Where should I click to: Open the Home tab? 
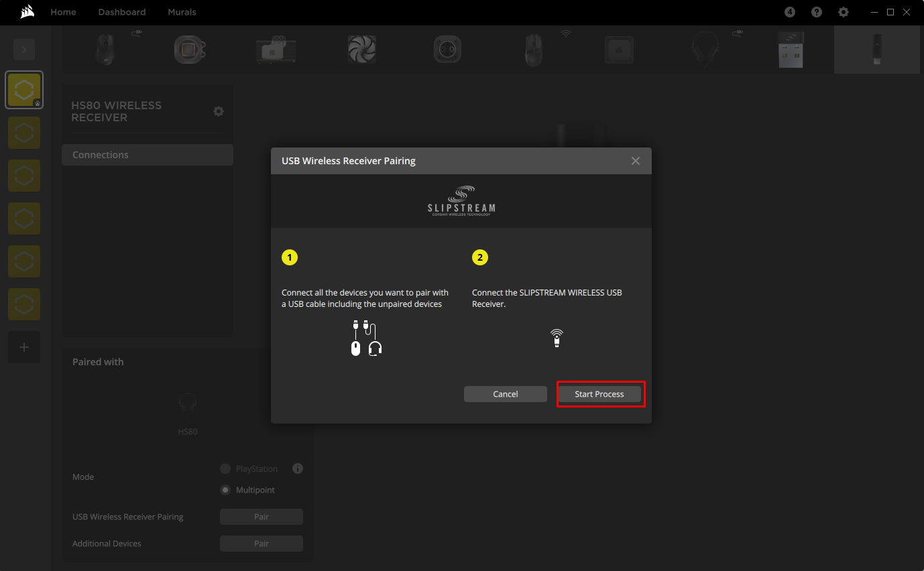point(63,12)
